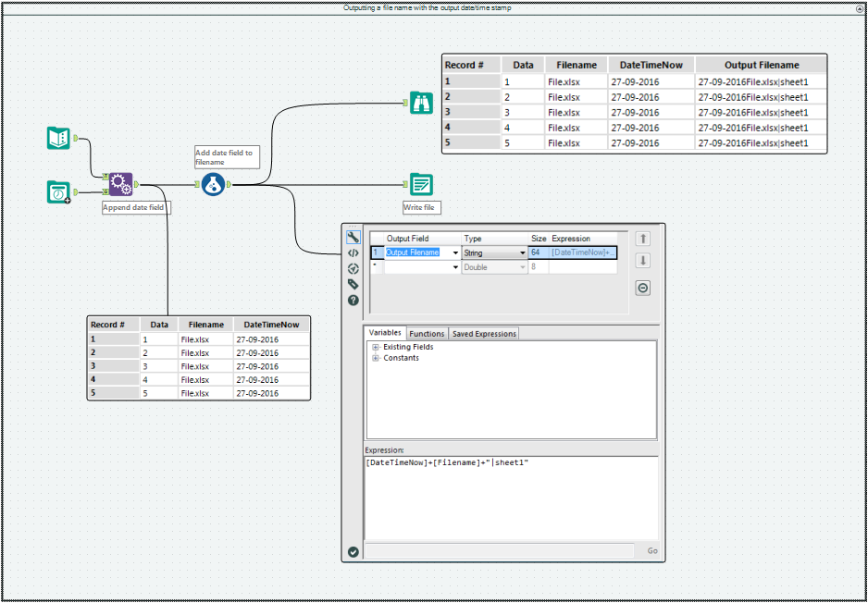Viewport: 868px width, 603px height.
Task: Select the Text Input tool with the book icon
Action: tap(58, 137)
